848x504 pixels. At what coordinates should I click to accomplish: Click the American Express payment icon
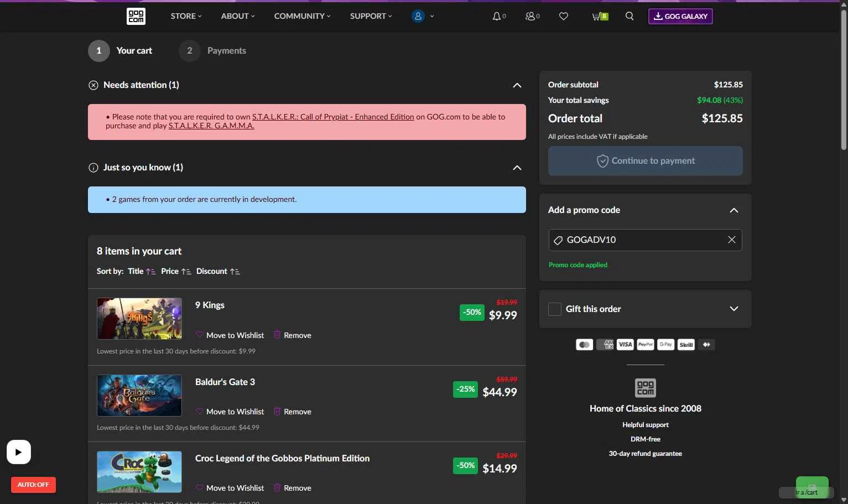coord(605,345)
